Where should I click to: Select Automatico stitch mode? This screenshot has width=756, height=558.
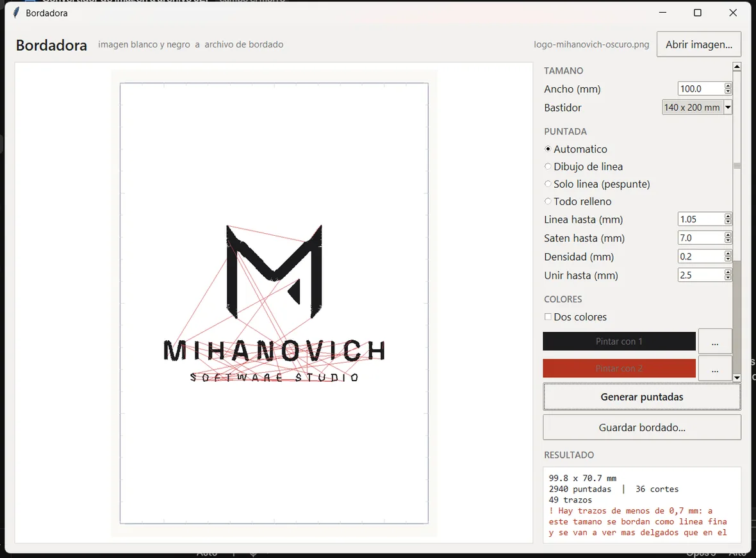tap(576, 149)
